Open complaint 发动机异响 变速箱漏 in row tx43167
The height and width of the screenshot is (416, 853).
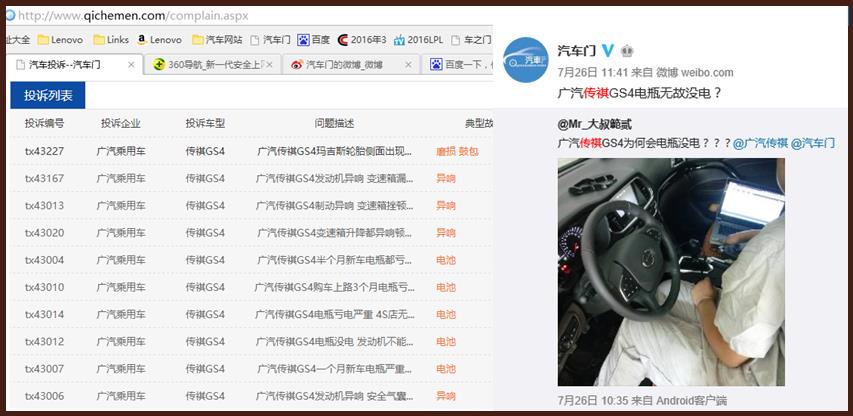(x=335, y=178)
